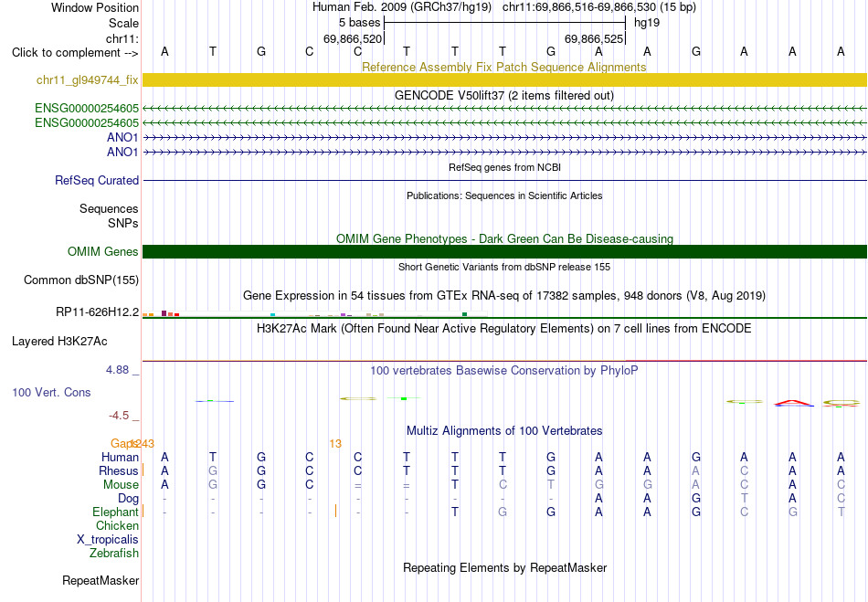Click the '5 bases' scale bar label
Screen dimensions: 868x602
360,23
